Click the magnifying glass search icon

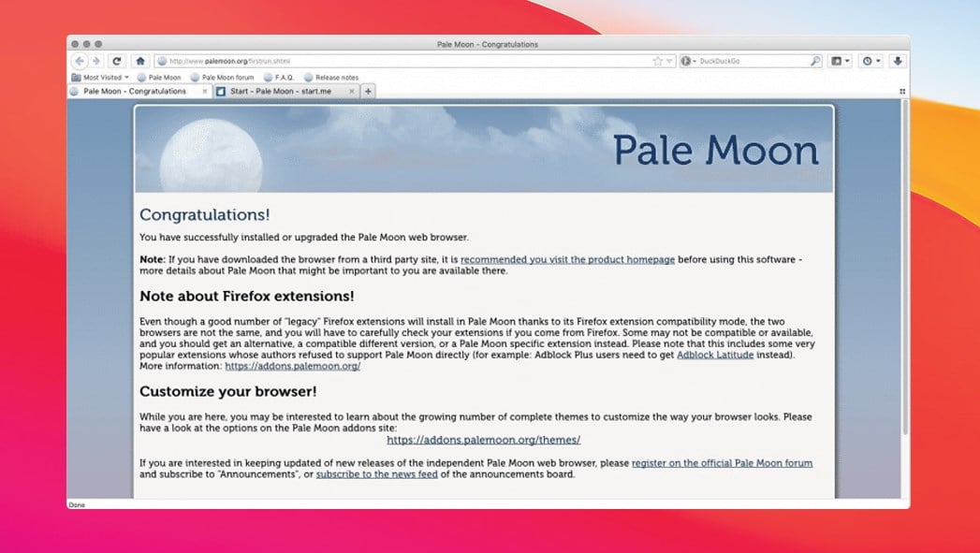(815, 61)
